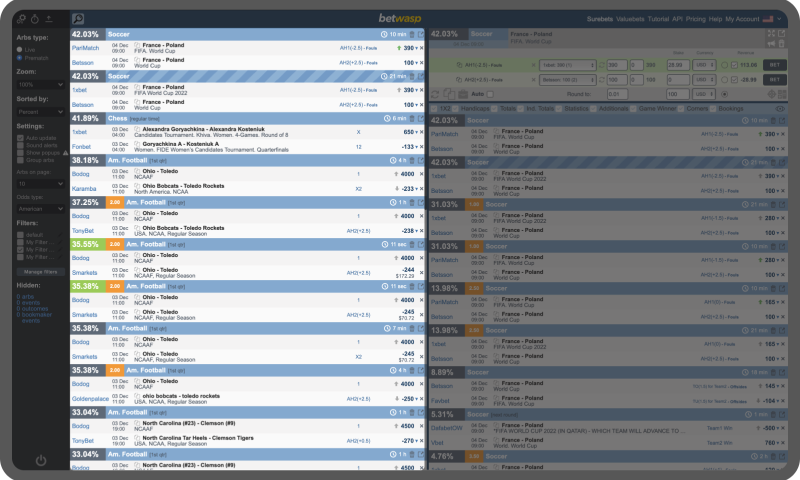This screenshot has height=480, width=800.
Task: Open the Valuebets menu item
Action: pyautogui.click(x=630, y=19)
